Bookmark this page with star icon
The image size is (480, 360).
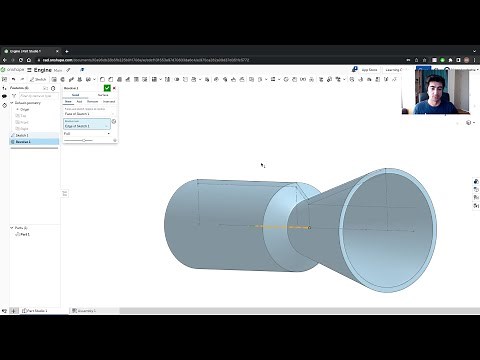tap(424, 60)
